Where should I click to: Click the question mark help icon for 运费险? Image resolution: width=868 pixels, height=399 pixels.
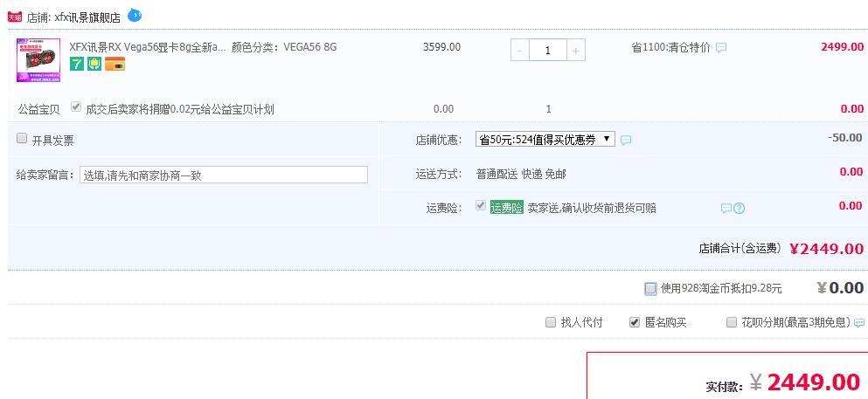739,209
